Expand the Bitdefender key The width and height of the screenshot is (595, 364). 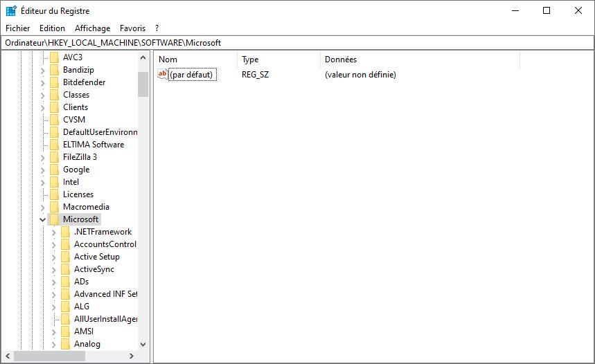(x=42, y=83)
